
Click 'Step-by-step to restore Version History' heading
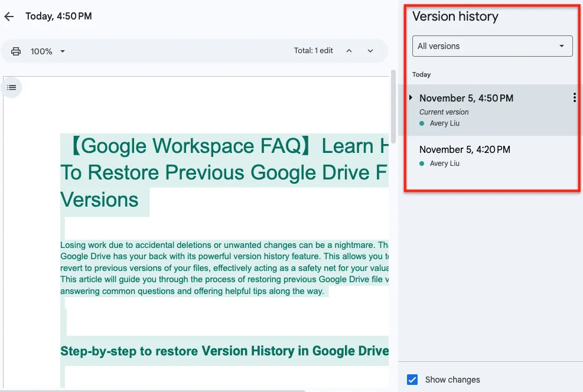coord(224,351)
